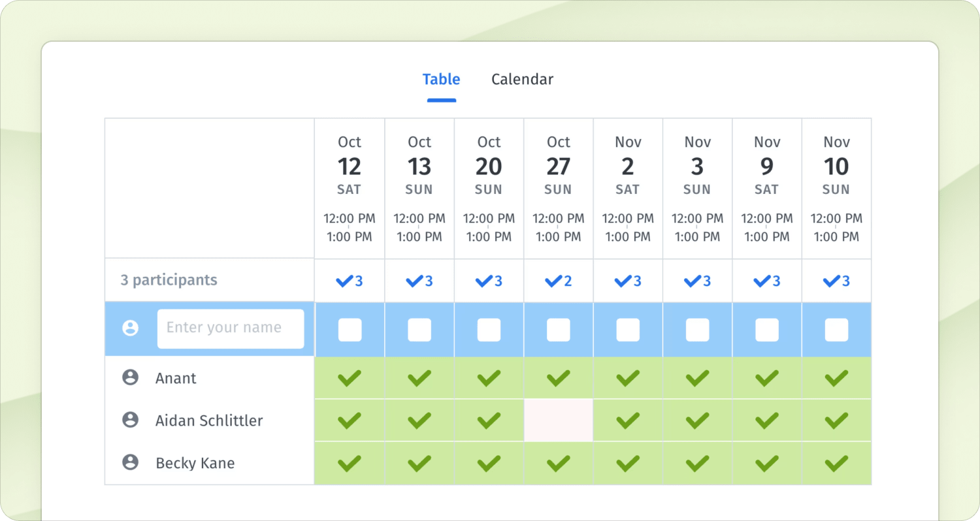Click Becky Kane's avatar icon

(x=131, y=463)
